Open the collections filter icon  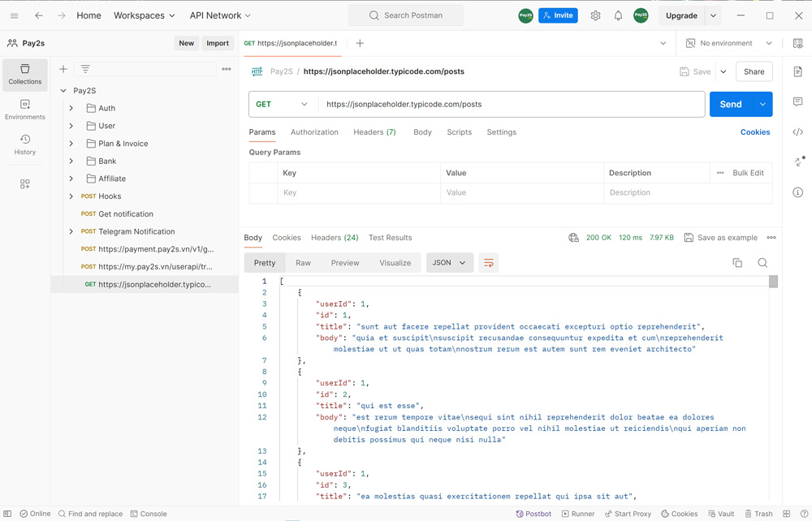[x=85, y=69]
